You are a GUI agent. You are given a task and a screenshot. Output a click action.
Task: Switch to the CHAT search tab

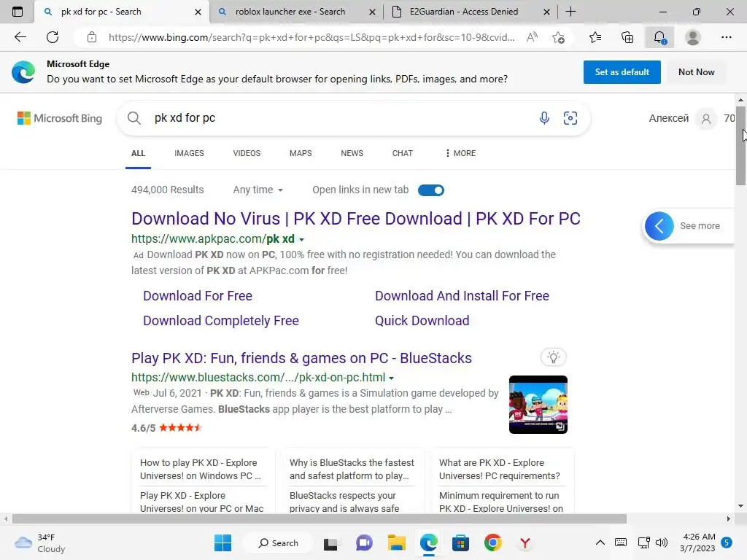pos(403,153)
